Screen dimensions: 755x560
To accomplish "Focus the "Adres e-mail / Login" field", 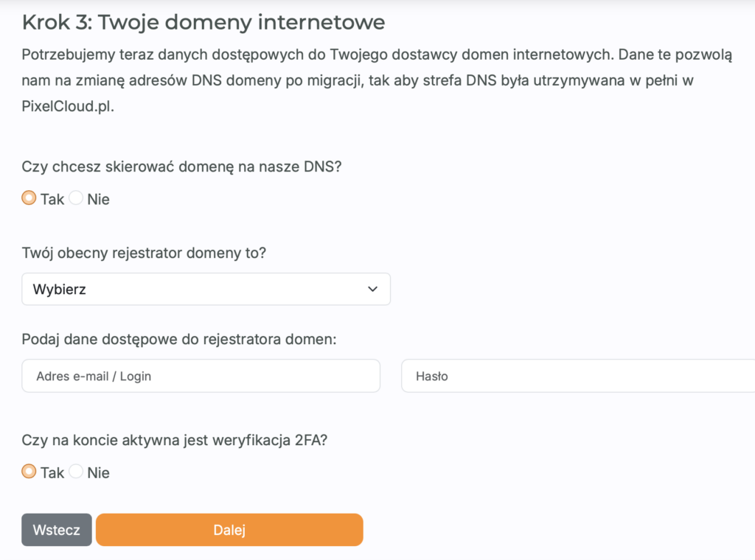I will point(201,376).
